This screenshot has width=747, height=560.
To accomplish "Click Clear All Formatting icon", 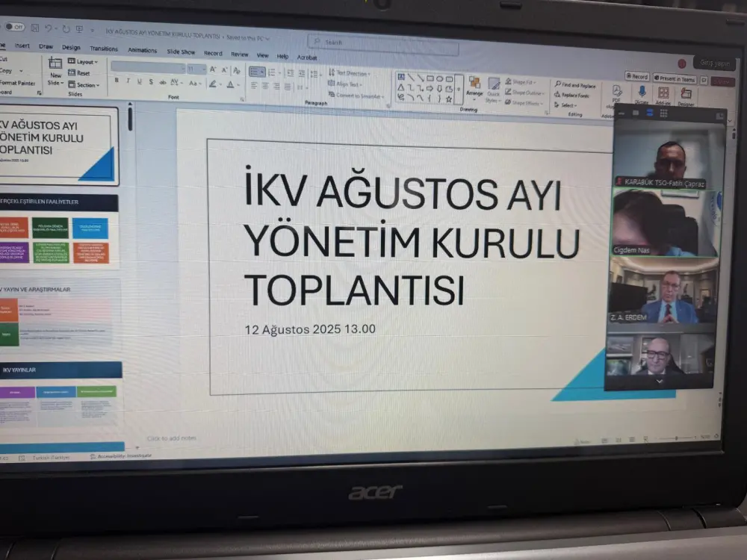I will point(237,71).
